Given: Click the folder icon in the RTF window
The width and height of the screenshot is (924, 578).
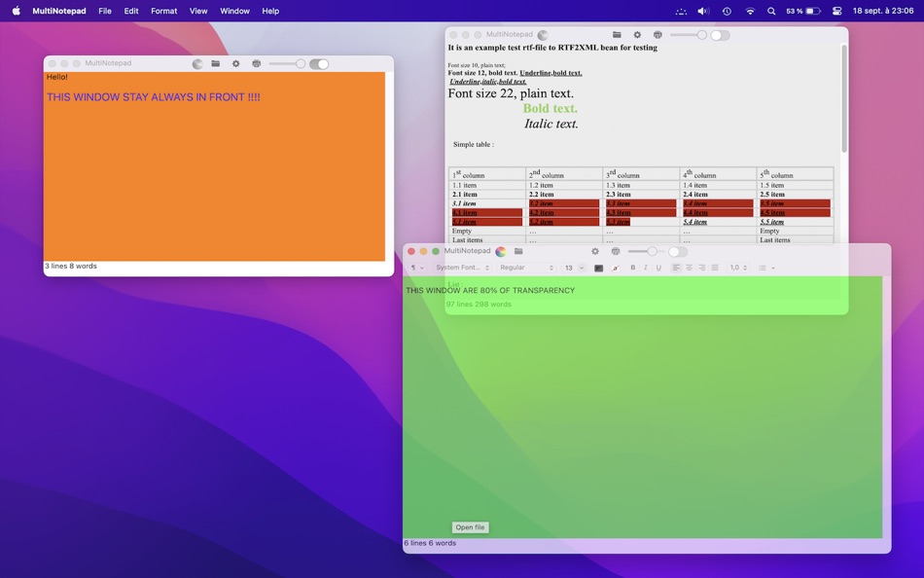Looking at the screenshot, I should 617,35.
